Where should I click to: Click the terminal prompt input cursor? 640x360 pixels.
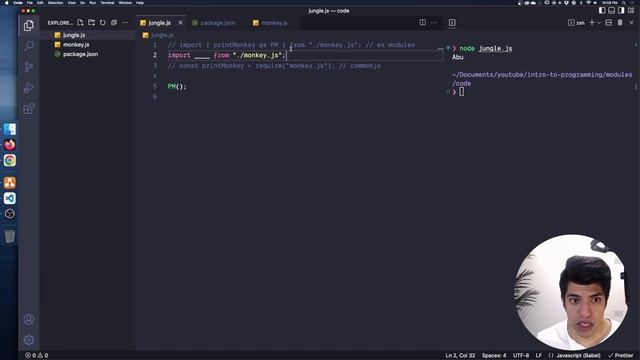[x=461, y=92]
